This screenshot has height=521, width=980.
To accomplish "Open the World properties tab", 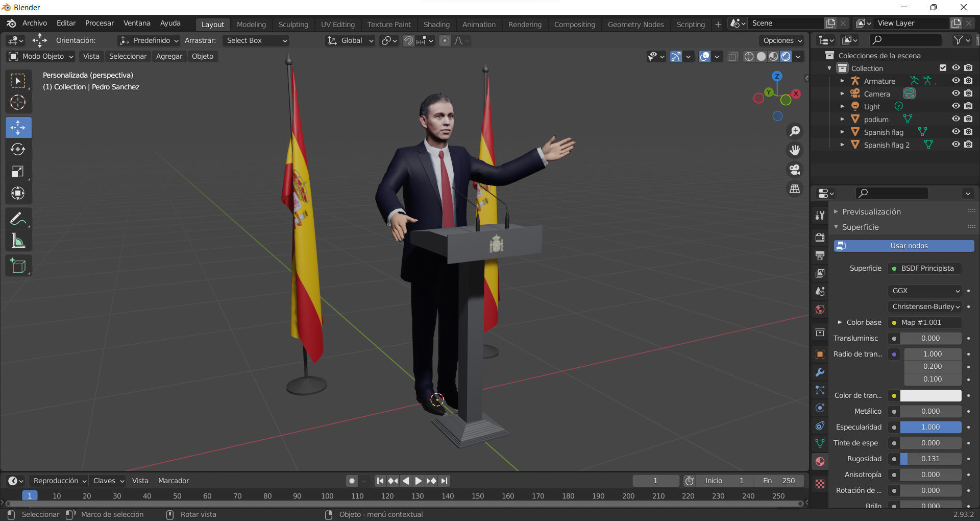I will click(820, 309).
